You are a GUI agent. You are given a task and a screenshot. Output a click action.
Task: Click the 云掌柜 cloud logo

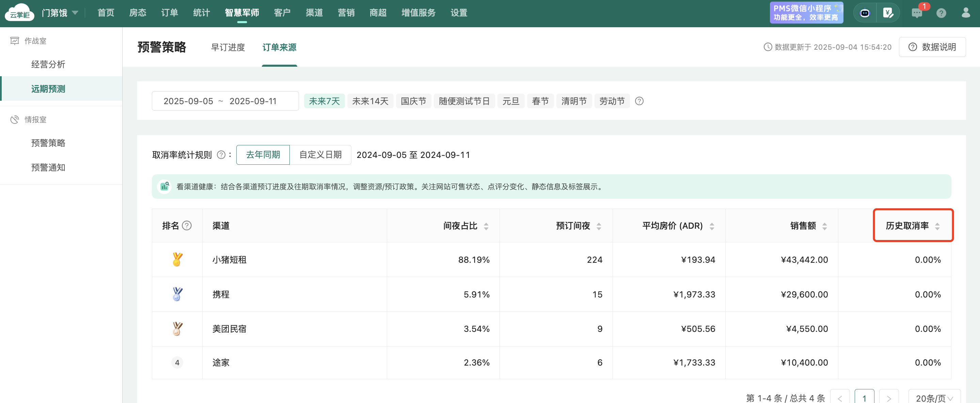(19, 13)
